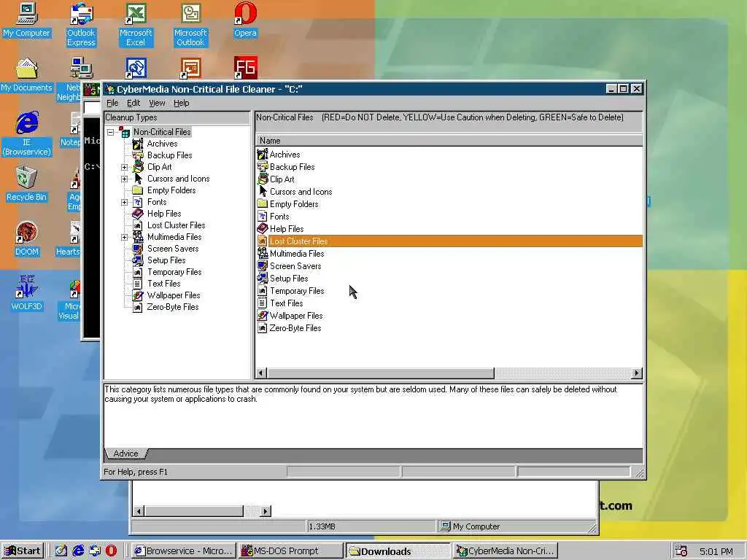The height and width of the screenshot is (560, 747).
Task: Click the Start button
Action: coord(23,551)
